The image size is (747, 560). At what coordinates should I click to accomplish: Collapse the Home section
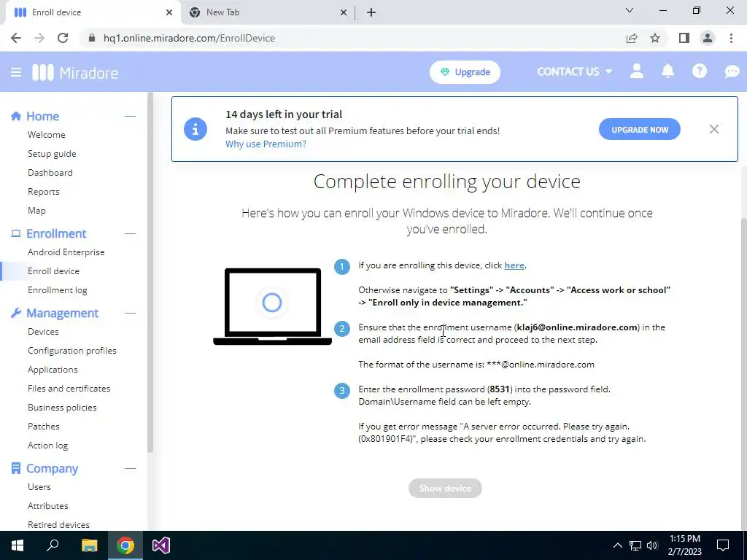pos(130,116)
